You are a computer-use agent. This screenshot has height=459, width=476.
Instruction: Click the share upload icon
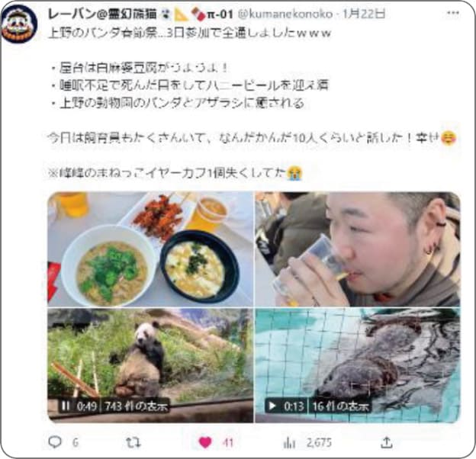pos(387,443)
